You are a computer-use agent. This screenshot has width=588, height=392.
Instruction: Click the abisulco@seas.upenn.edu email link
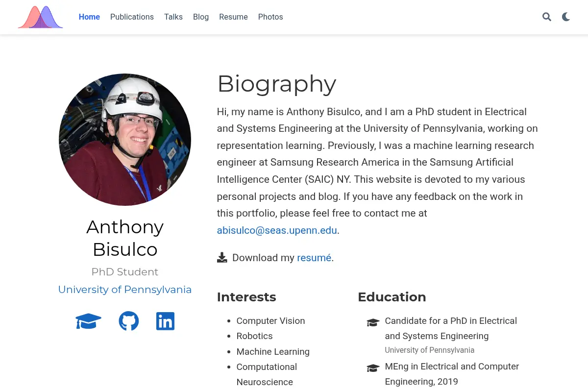(x=277, y=230)
